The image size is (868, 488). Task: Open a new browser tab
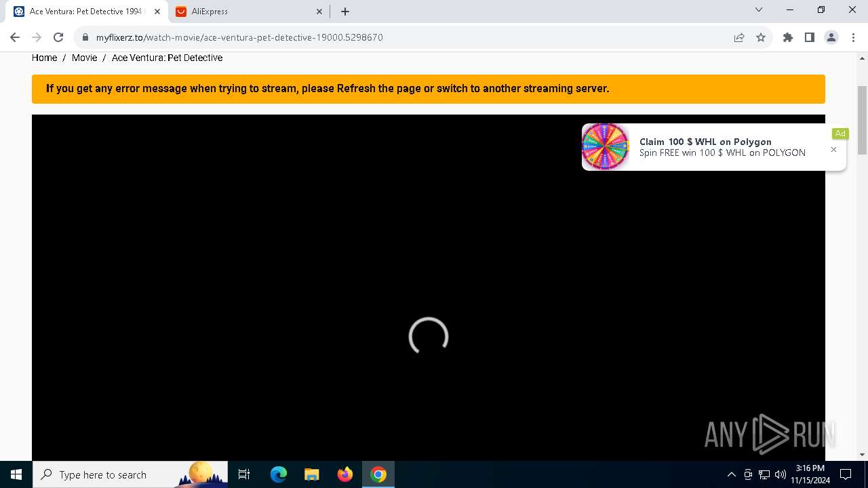pos(345,12)
